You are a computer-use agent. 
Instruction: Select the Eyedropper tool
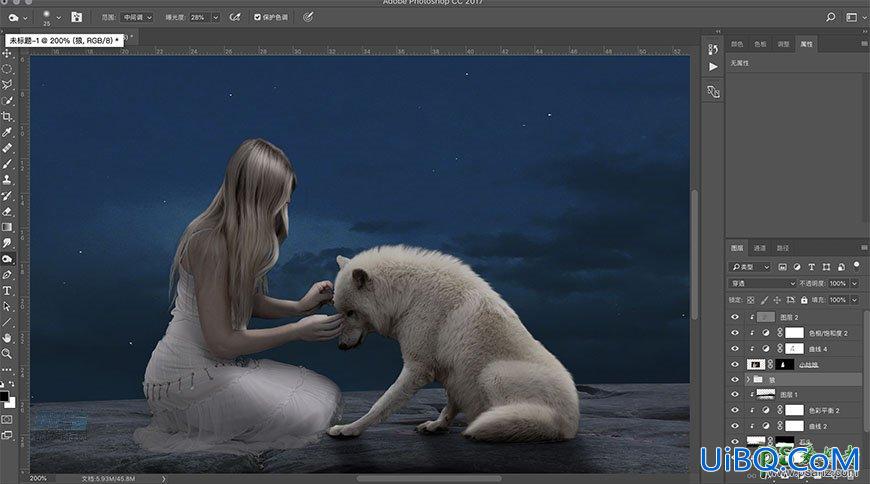7,132
